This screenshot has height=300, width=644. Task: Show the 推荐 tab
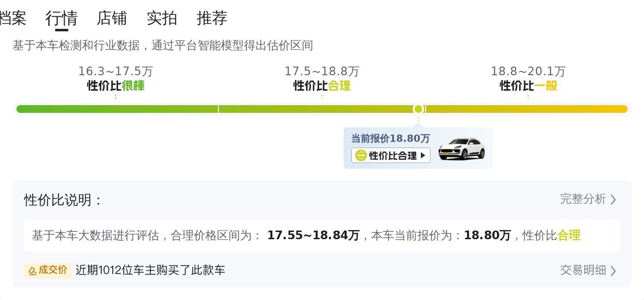point(212,18)
